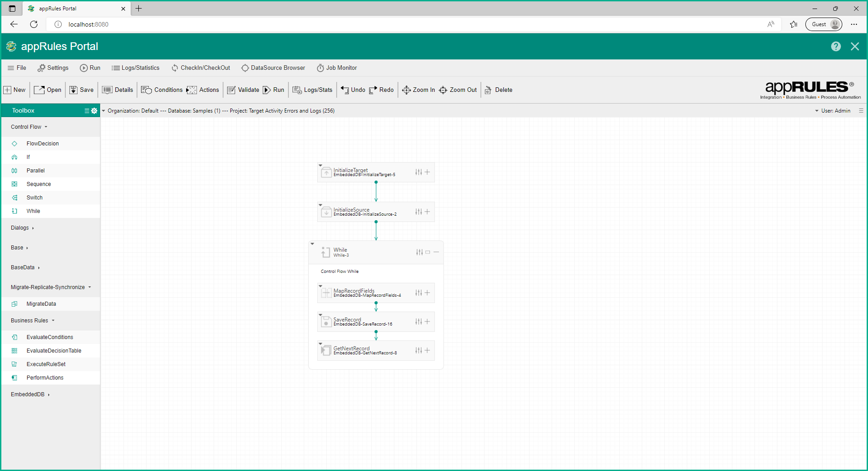Image resolution: width=868 pixels, height=471 pixels.
Task: Click the Save toolbar icon
Action: pos(73,90)
